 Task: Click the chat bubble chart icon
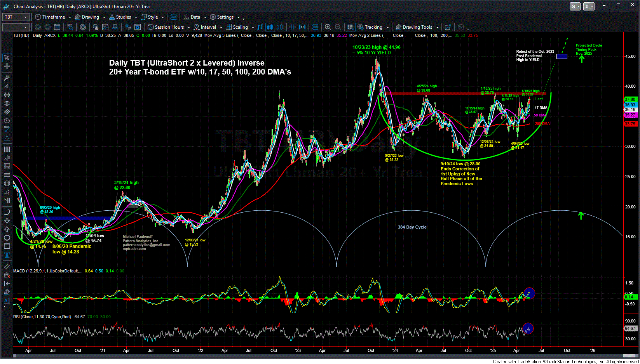(x=461, y=27)
